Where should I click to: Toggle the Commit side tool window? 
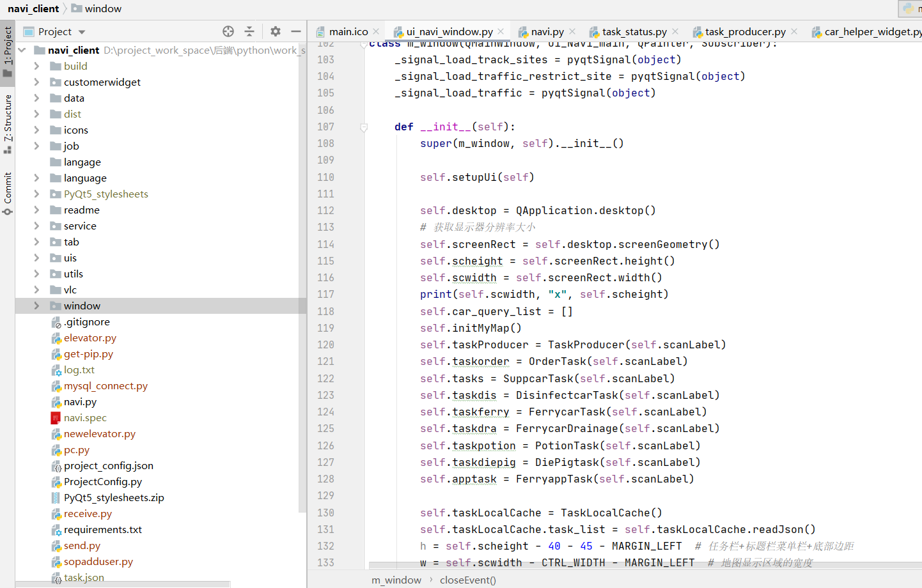click(8, 193)
